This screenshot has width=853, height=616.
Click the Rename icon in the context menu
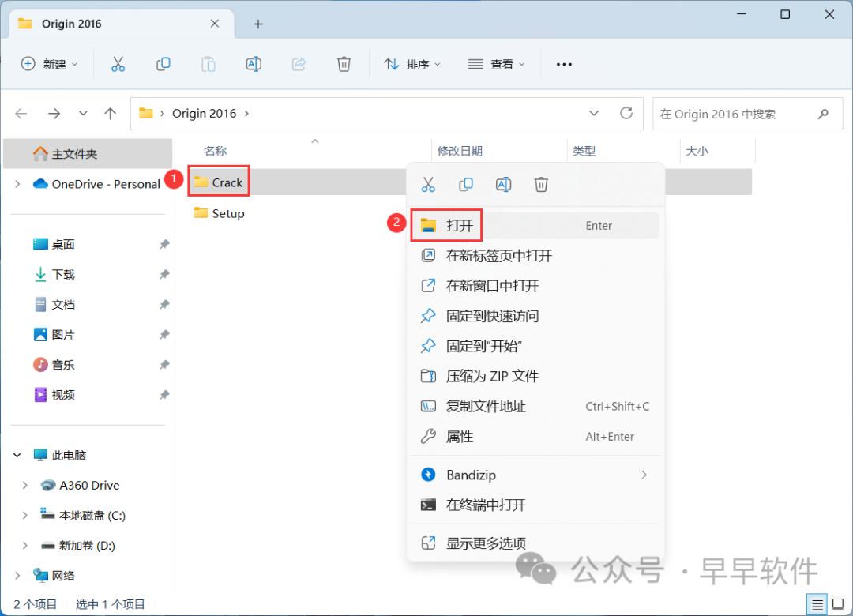[x=503, y=185]
